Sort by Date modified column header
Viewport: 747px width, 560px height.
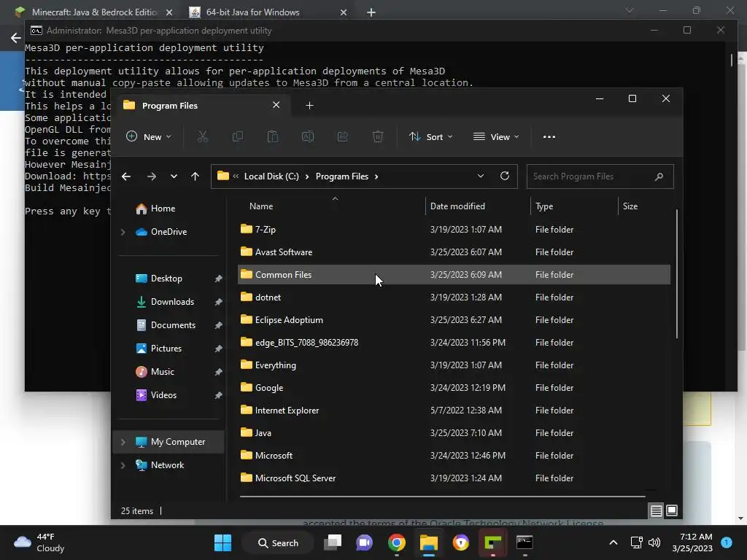click(457, 206)
